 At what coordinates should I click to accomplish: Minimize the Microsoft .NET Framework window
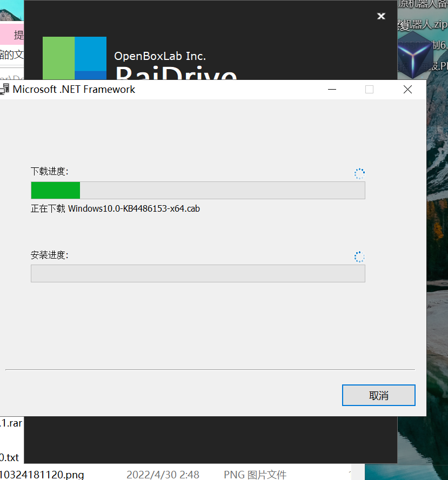332,90
